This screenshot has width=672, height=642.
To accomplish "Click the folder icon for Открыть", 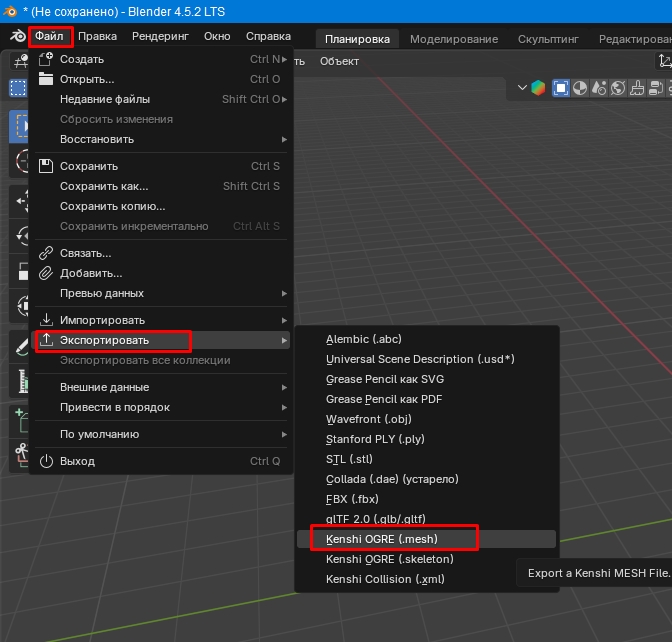I will 46,79.
